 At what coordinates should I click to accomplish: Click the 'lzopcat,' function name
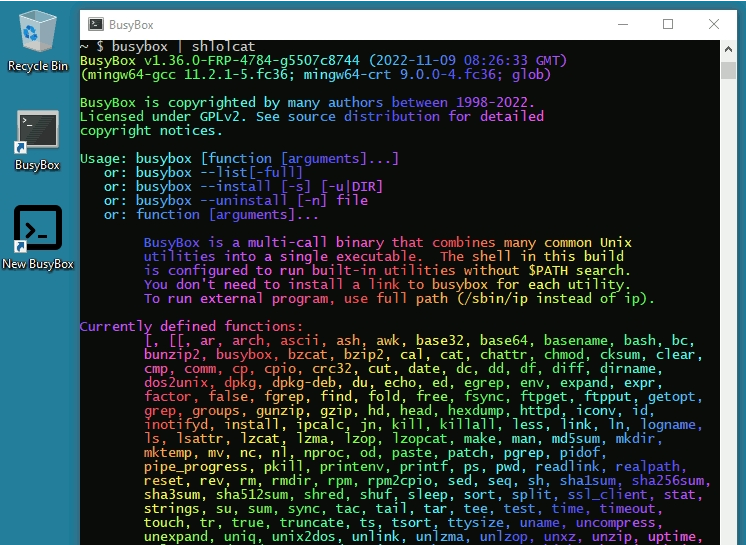tap(424, 439)
